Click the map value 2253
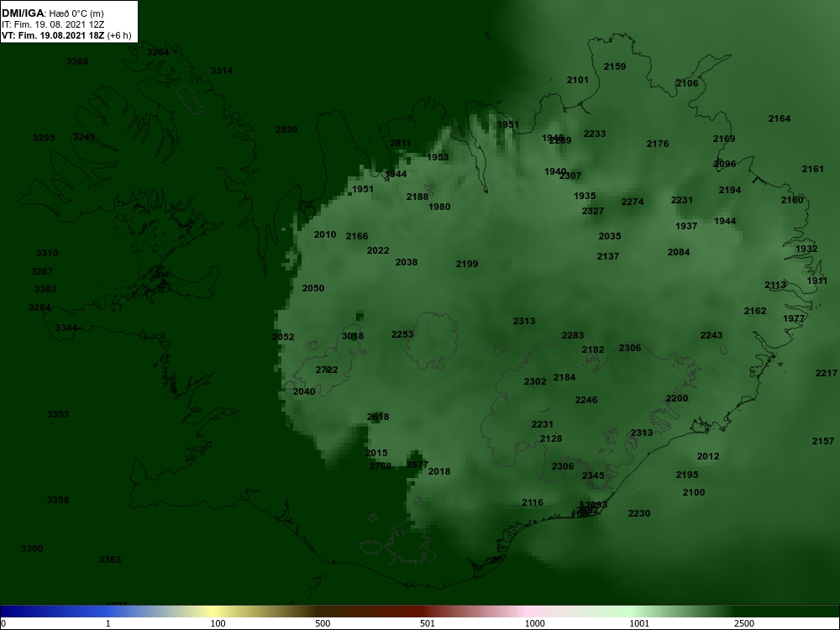Viewport: 840px width, 630px height. pos(402,335)
